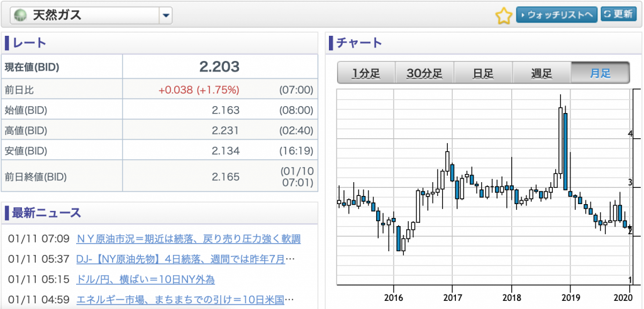Click the 2017 label on chart axis

(452, 298)
